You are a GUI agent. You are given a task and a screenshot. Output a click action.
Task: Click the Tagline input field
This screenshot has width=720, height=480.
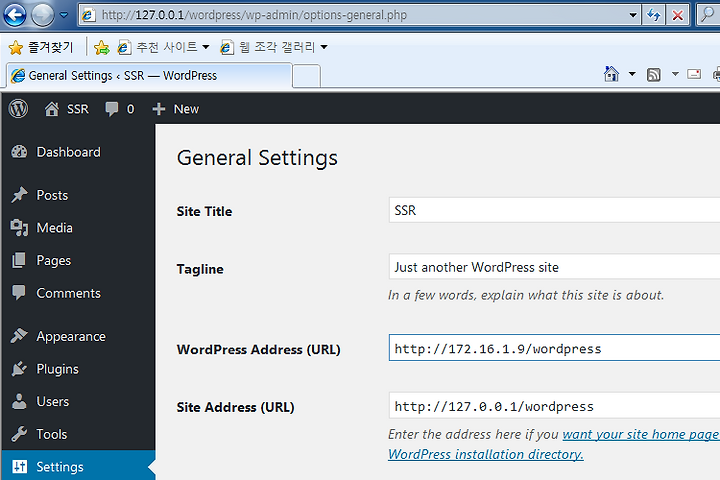coord(554,266)
